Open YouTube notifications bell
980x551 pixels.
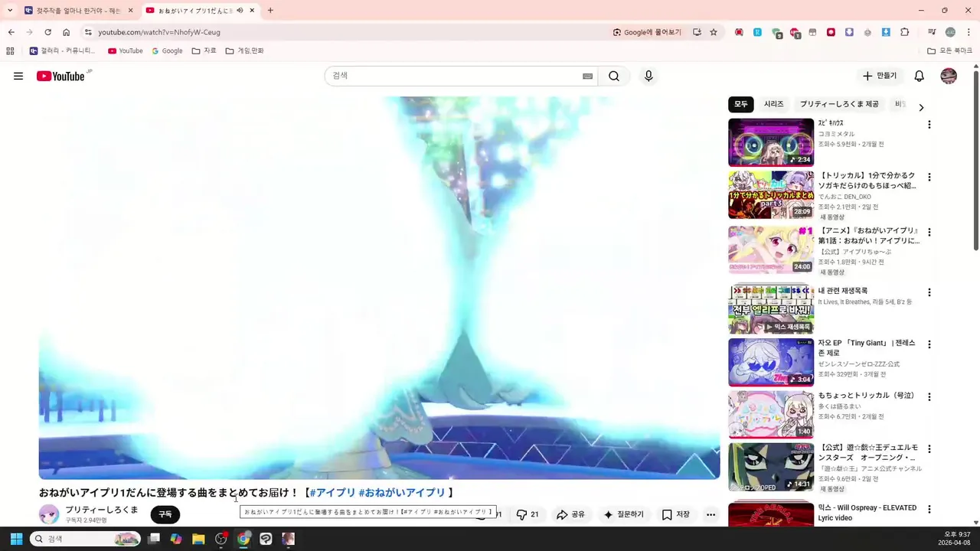coord(920,76)
